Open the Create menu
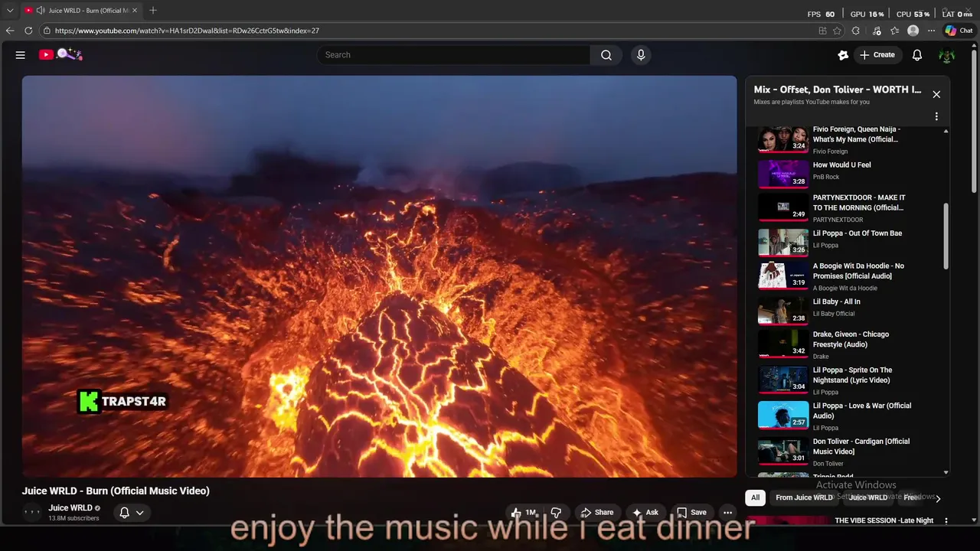The height and width of the screenshot is (551, 980). tap(877, 55)
